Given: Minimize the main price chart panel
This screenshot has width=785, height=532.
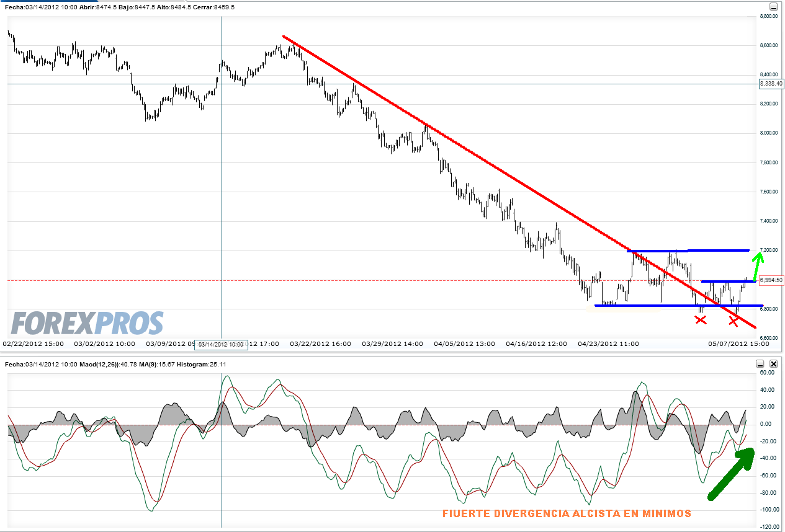Looking at the screenshot, I should coord(772,6).
